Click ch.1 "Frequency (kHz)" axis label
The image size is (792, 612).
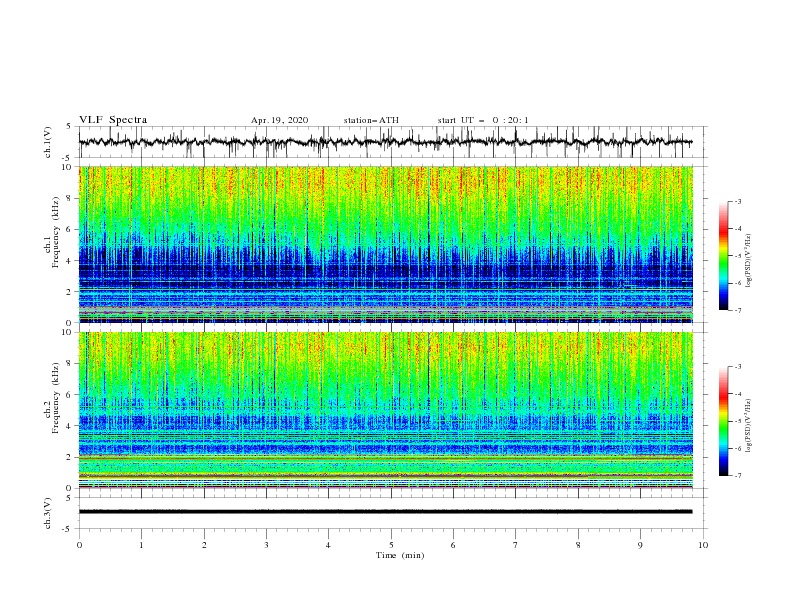56,232
